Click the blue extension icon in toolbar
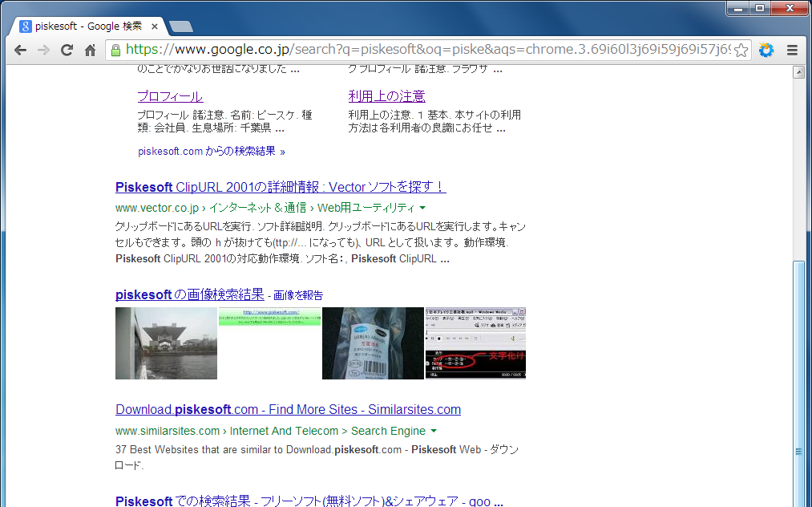Viewport: 812px width, 507px height. pos(766,50)
